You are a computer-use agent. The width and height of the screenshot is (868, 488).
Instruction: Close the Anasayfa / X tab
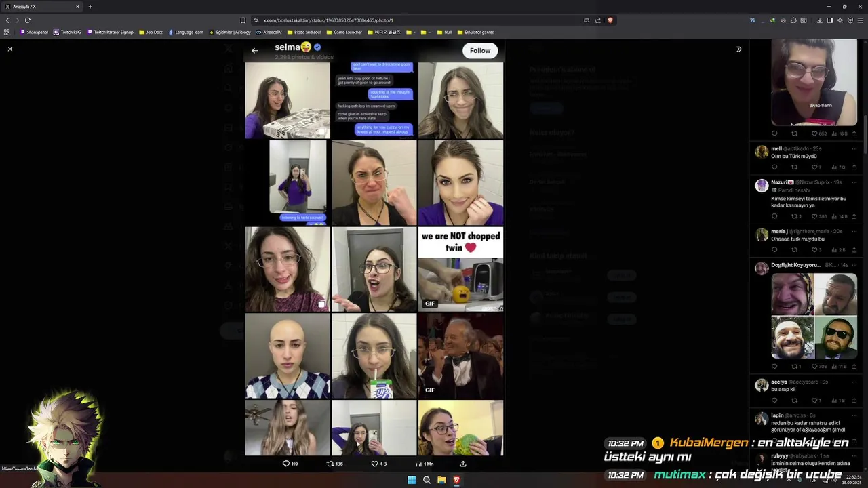tap(77, 7)
